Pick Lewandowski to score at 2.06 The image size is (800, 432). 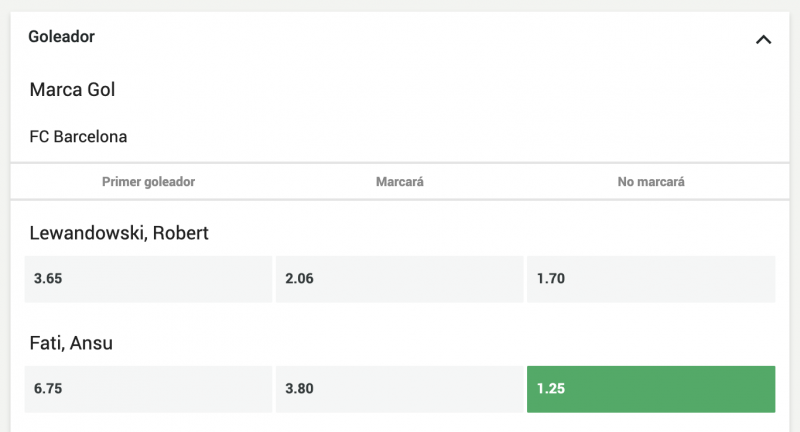400,279
